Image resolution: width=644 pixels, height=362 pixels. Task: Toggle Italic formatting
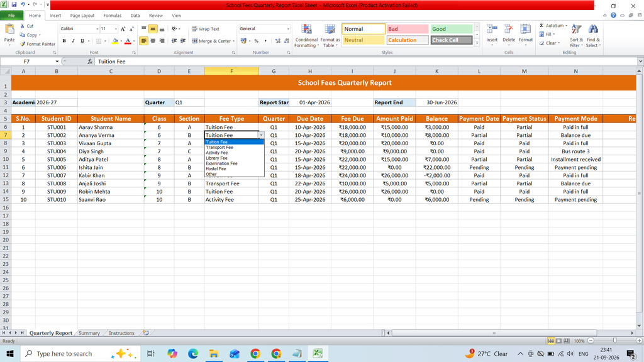coord(73,41)
